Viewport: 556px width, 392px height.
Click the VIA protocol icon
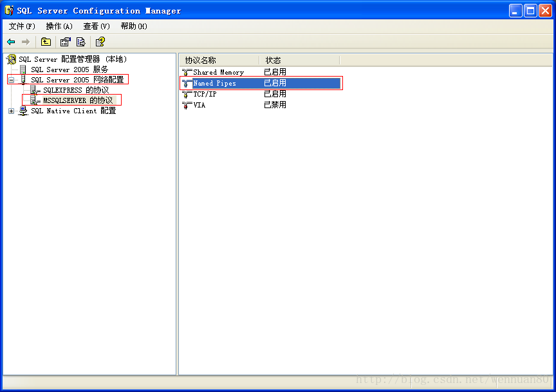click(x=187, y=106)
